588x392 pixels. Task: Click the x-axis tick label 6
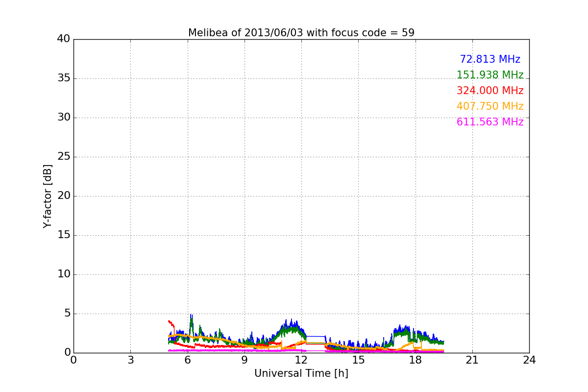pyautogui.click(x=187, y=360)
